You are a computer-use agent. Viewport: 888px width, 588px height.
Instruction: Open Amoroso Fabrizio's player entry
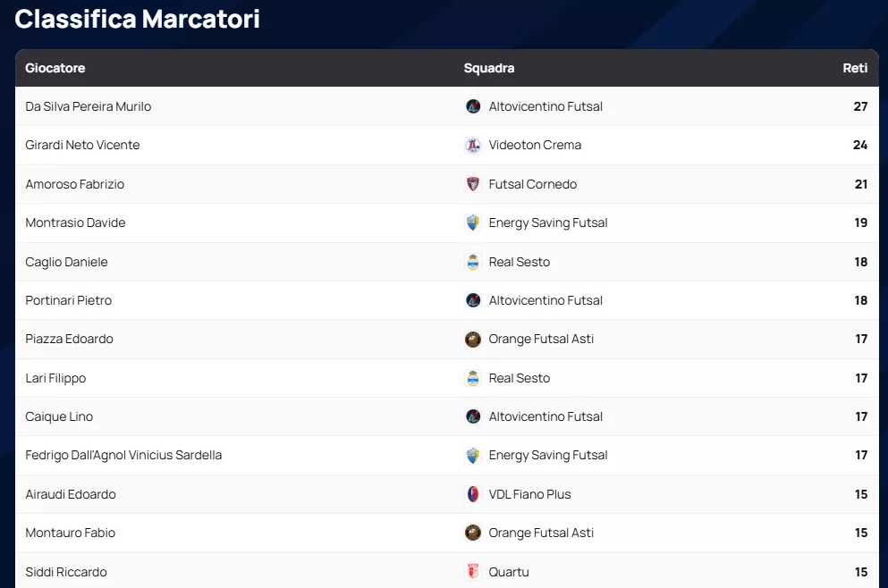75,184
